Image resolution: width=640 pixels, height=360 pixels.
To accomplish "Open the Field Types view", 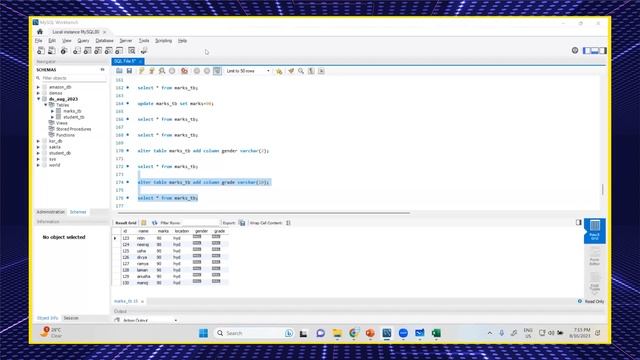I will pyautogui.click(x=595, y=283).
